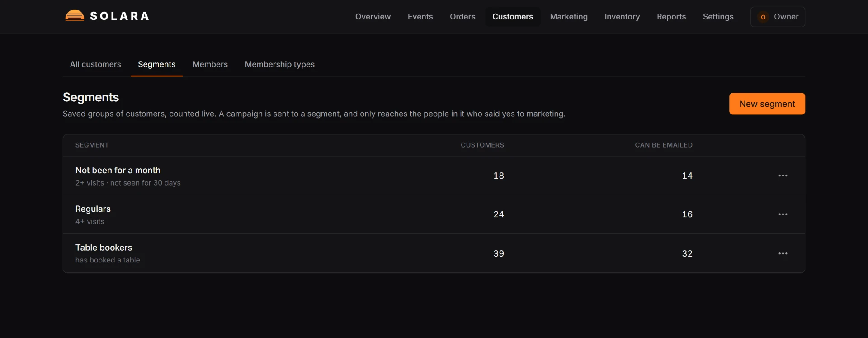
Task: Open the more options menu for Regulars
Action: [783, 214]
